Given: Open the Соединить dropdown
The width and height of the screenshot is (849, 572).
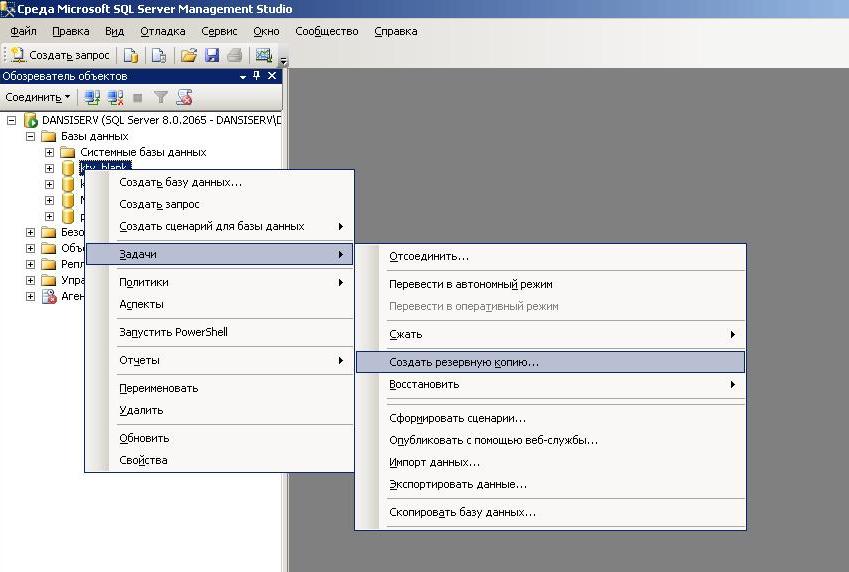Looking at the screenshot, I should (38, 97).
